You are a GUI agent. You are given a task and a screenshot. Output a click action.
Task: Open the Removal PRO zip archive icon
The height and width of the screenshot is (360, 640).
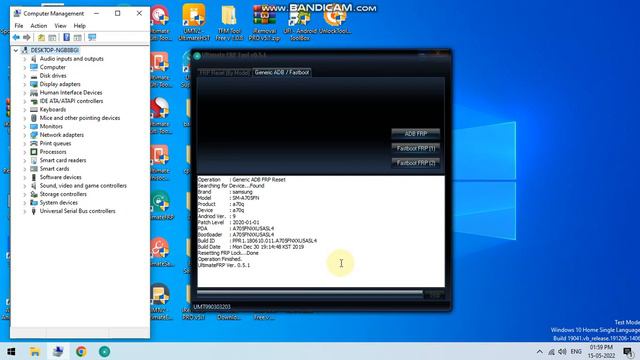pyautogui.click(x=264, y=22)
